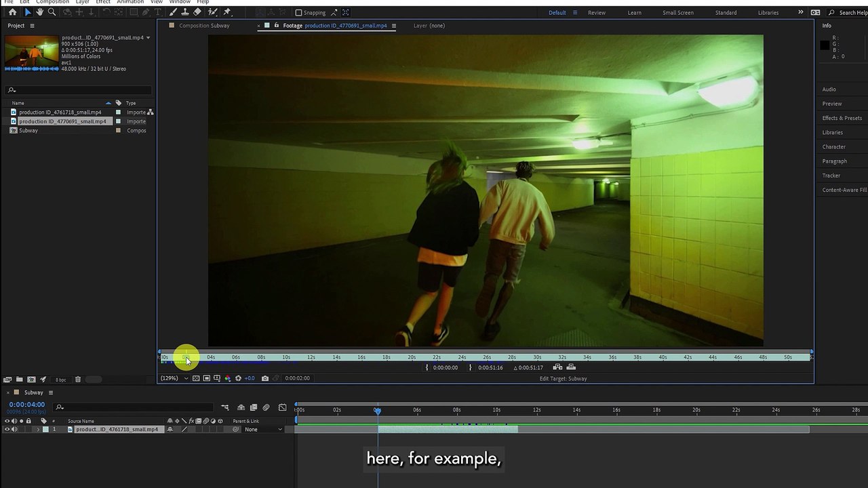Toggle Motion Blur switch in timeline
The width and height of the screenshot is (868, 488).
pos(267,407)
